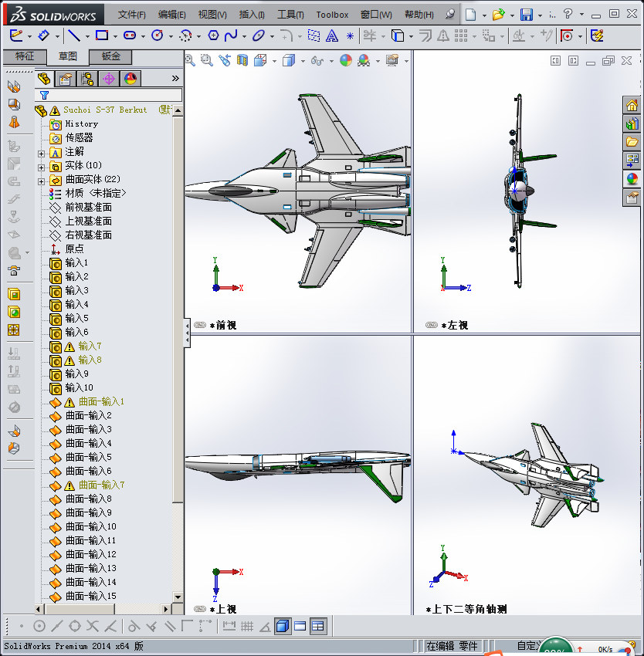This screenshot has width=644, height=656.
Task: Switch to the 钣金 tab
Action: coord(110,56)
